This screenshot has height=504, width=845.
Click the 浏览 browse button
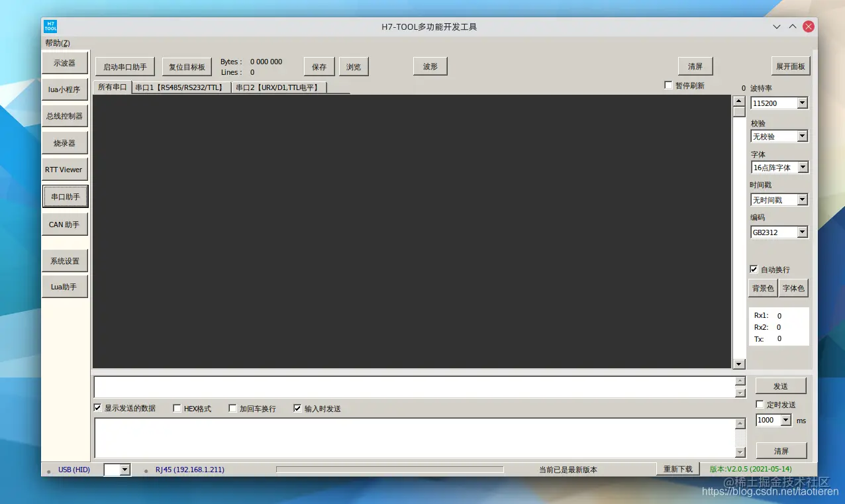(x=354, y=67)
